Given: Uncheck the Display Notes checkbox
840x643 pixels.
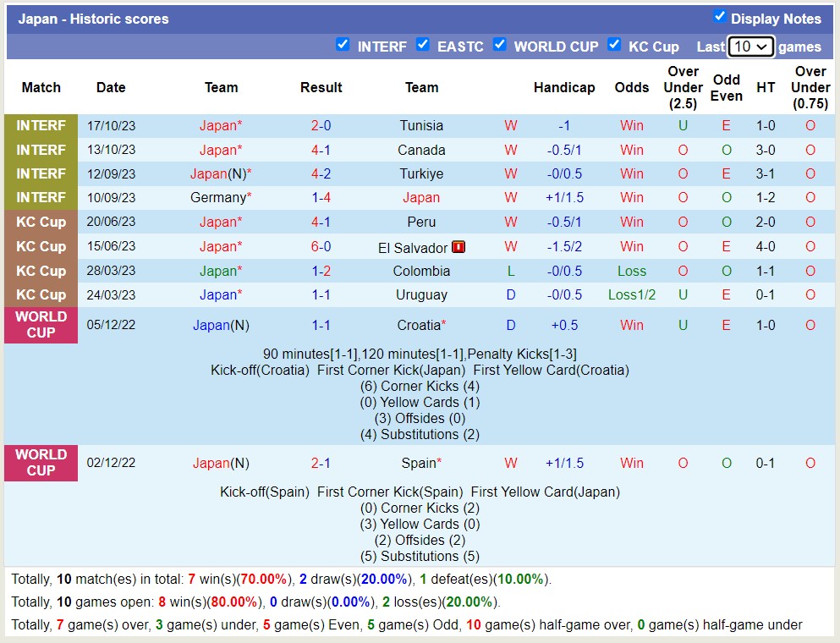Looking at the screenshot, I should coord(720,16).
